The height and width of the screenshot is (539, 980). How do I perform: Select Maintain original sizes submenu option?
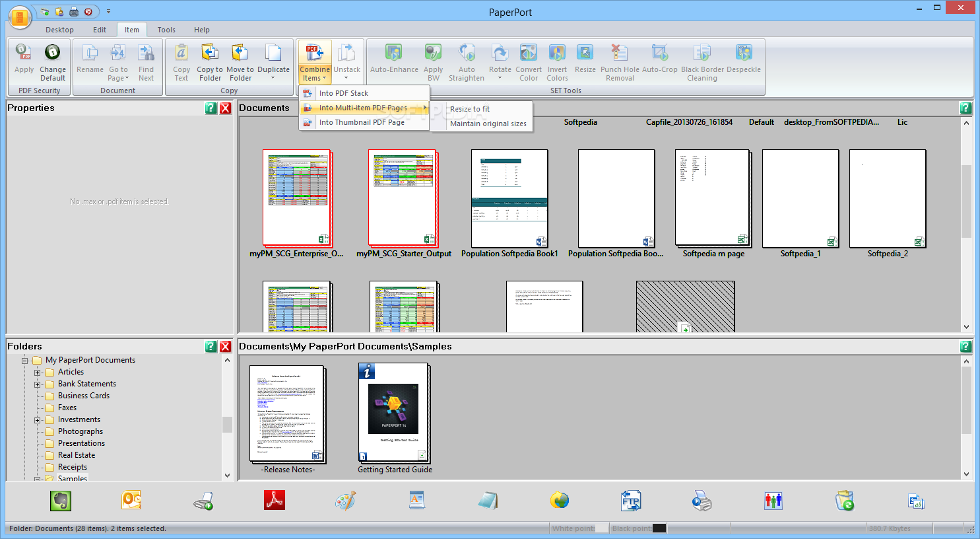pyautogui.click(x=481, y=124)
